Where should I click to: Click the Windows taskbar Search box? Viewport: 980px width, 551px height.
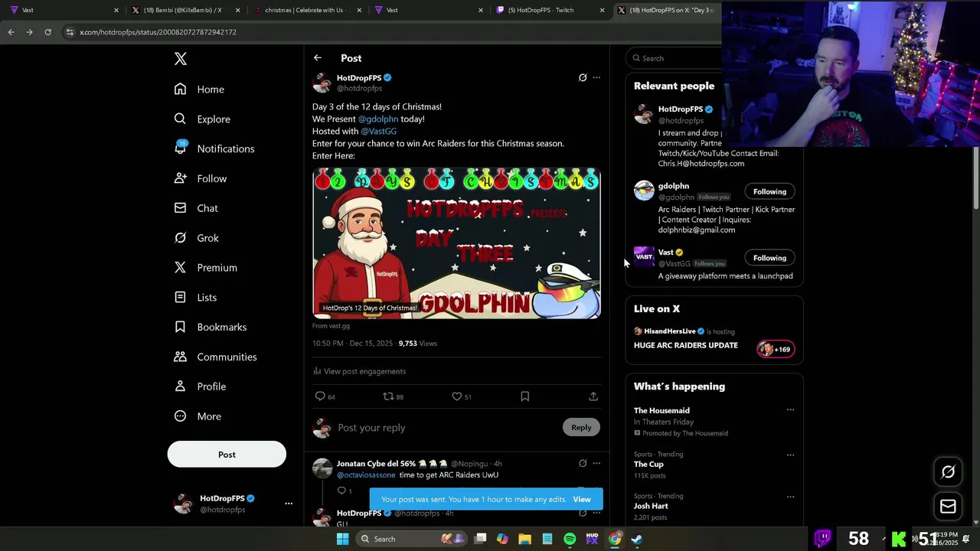[410, 539]
